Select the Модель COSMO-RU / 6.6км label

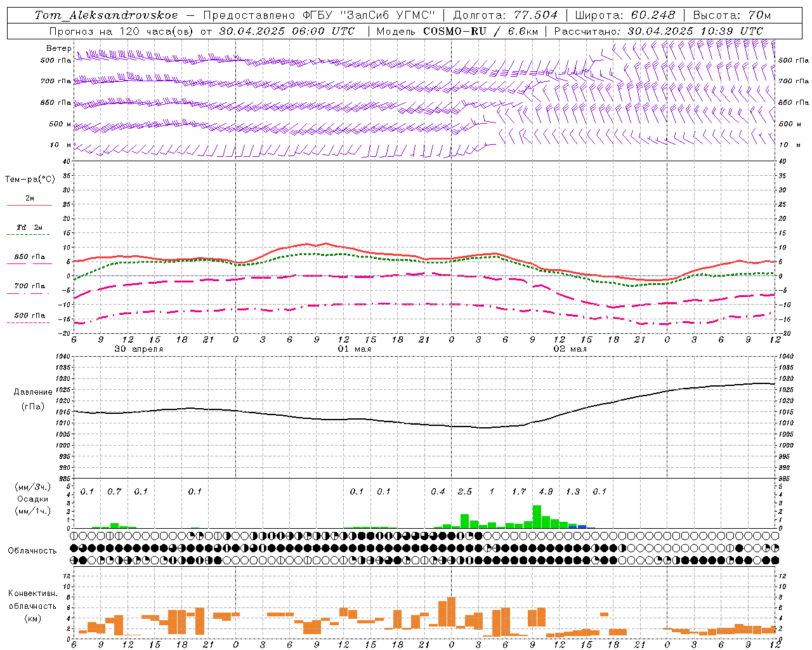[457, 30]
